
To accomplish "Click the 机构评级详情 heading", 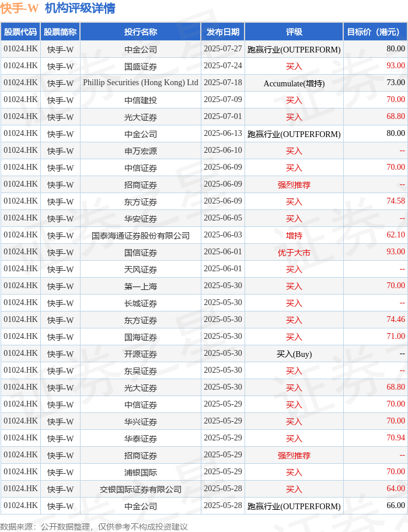I will (x=80, y=8).
